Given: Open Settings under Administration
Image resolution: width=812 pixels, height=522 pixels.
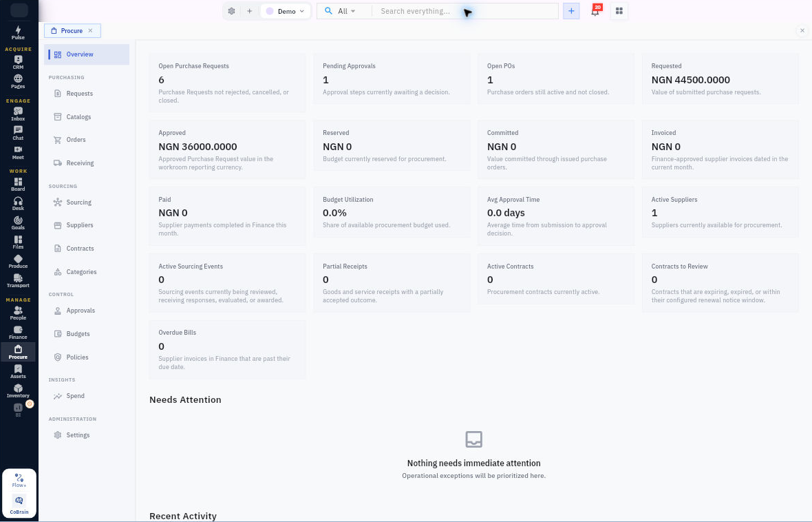Looking at the screenshot, I should pyautogui.click(x=87, y=435).
